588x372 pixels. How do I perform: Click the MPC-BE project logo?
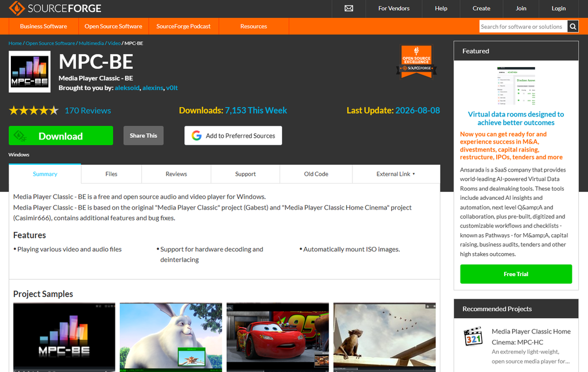click(30, 72)
